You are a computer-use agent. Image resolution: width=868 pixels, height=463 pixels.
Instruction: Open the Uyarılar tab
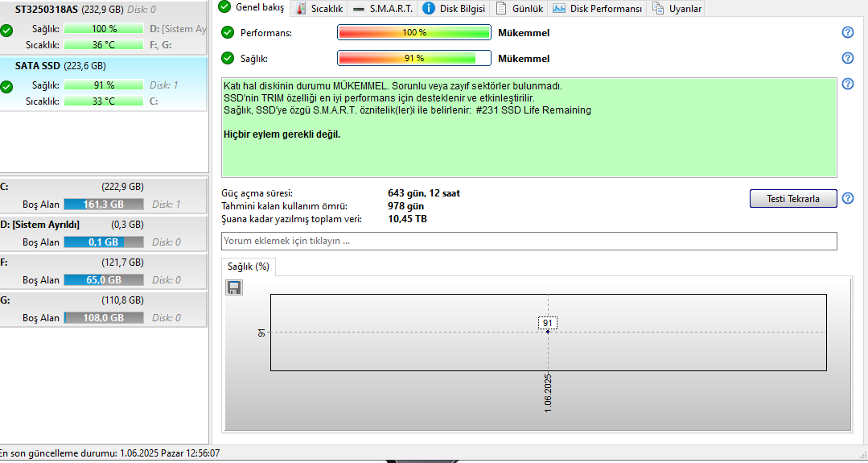point(677,8)
